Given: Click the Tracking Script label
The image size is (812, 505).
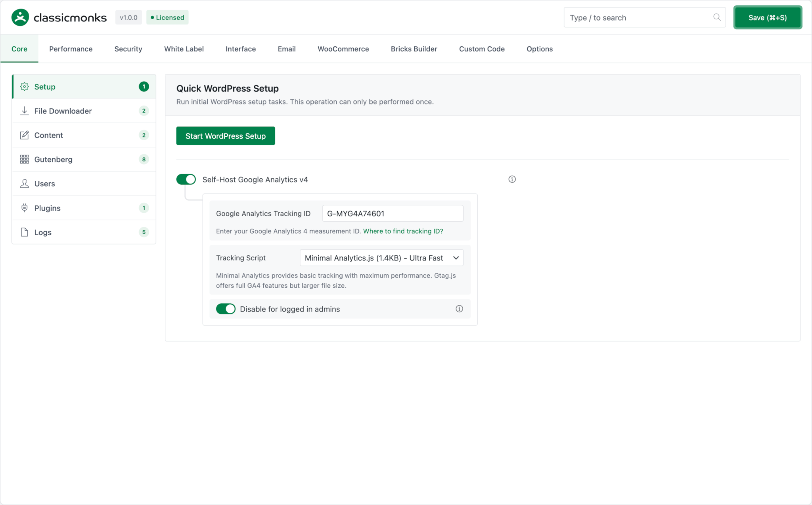Looking at the screenshot, I should (x=241, y=258).
